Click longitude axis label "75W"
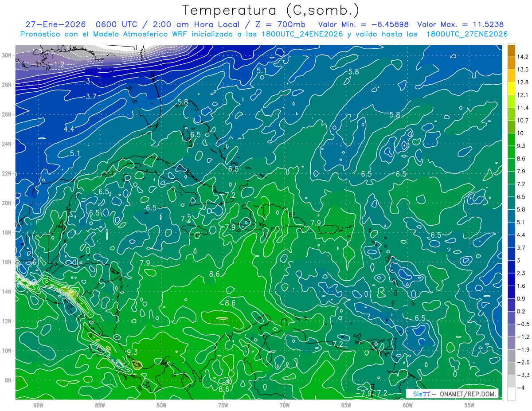Screen dimensions: 532x411 (x=223, y=405)
